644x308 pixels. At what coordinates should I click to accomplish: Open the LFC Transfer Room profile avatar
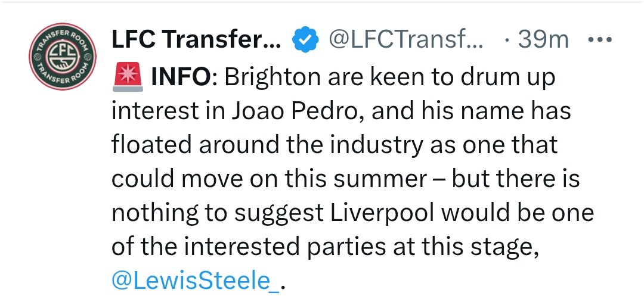coord(63,56)
